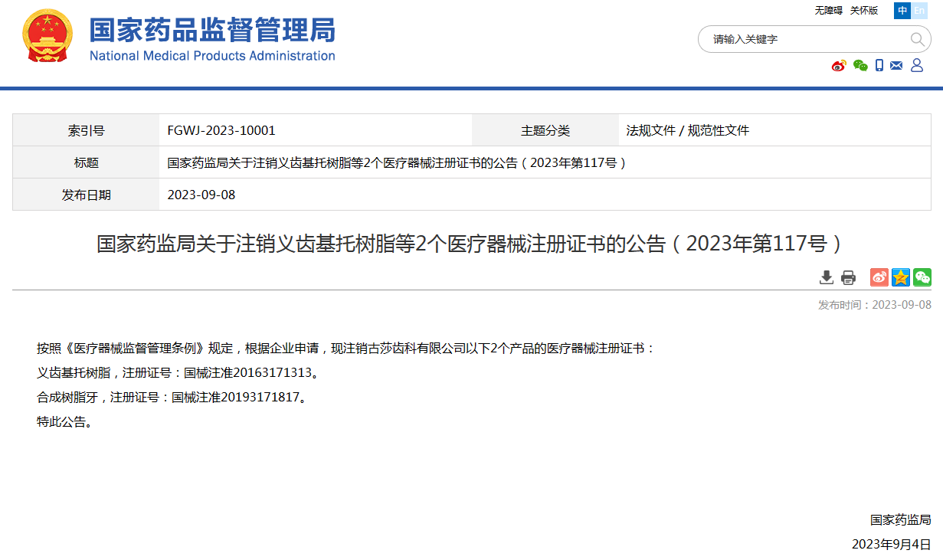Click the national emblem logo
The image size is (943, 560).
tap(47, 37)
